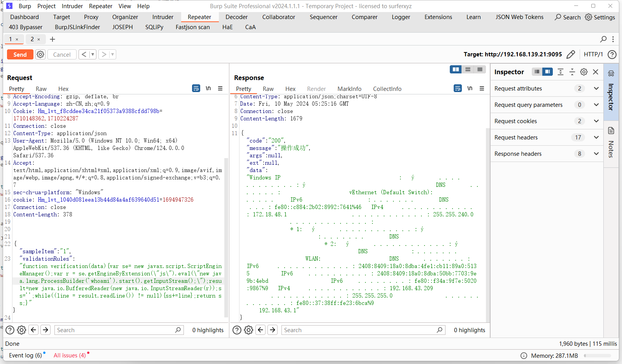Screen dimensions: 622x364
Task: Switch to combined tabbed request/response layout
Action: pyautogui.click(x=480, y=69)
